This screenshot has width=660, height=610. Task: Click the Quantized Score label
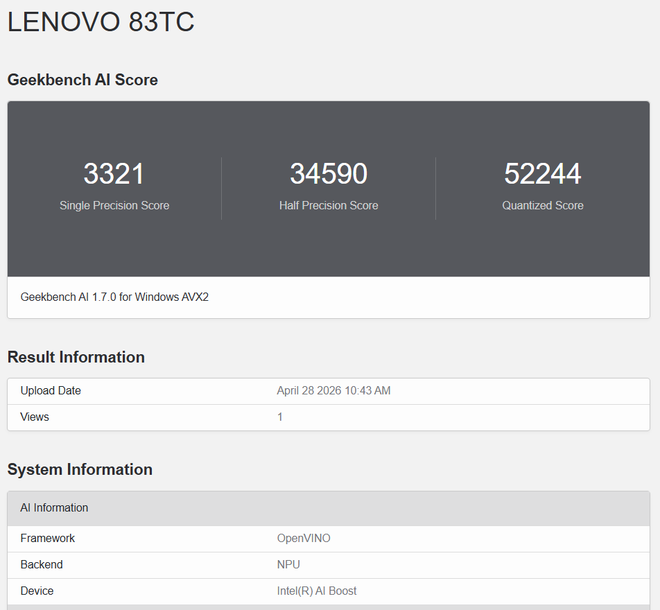(543, 205)
